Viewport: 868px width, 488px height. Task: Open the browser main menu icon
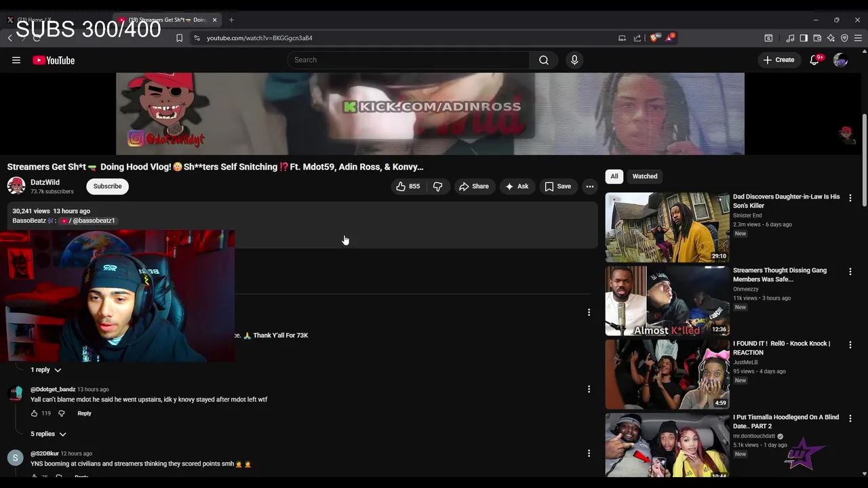pos(858,38)
